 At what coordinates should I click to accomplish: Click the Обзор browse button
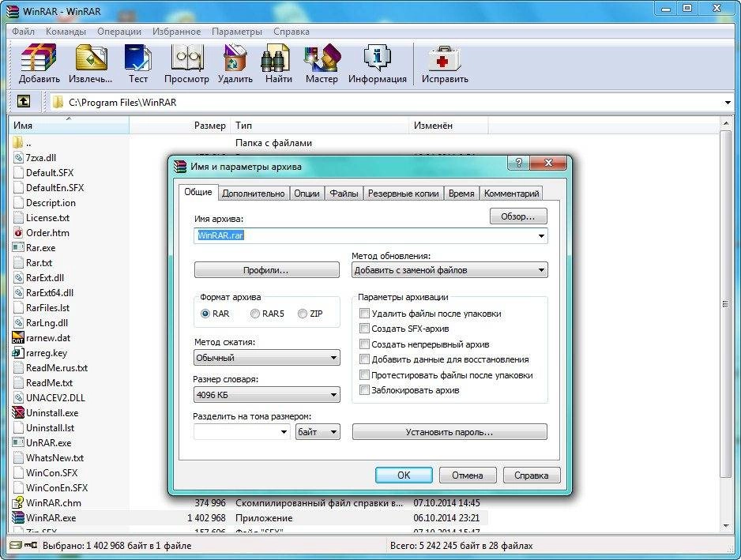[518, 216]
